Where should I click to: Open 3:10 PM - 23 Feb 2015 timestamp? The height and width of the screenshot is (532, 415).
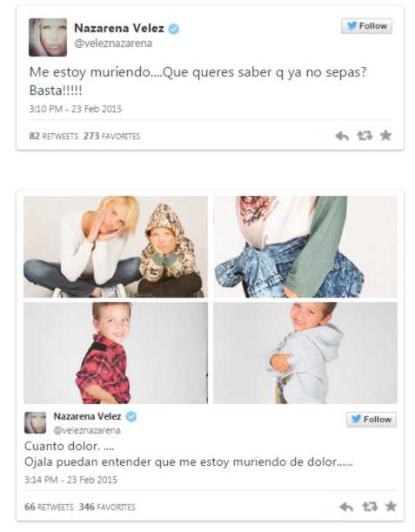pyautogui.click(x=76, y=109)
